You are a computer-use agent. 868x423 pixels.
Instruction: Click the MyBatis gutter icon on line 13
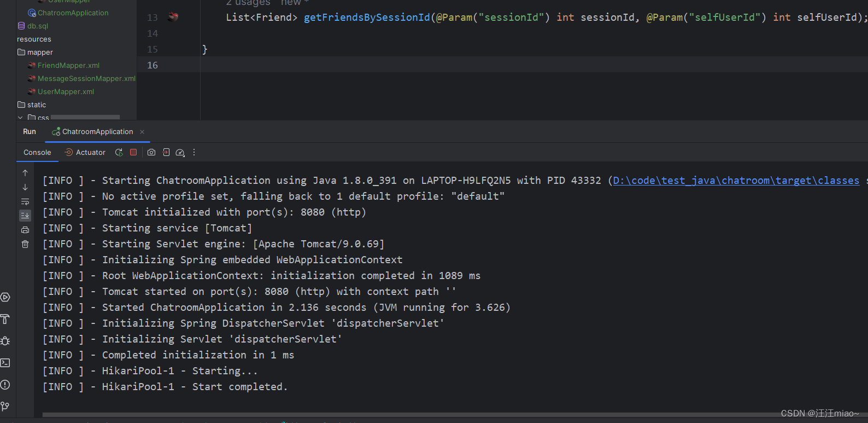[x=173, y=17]
